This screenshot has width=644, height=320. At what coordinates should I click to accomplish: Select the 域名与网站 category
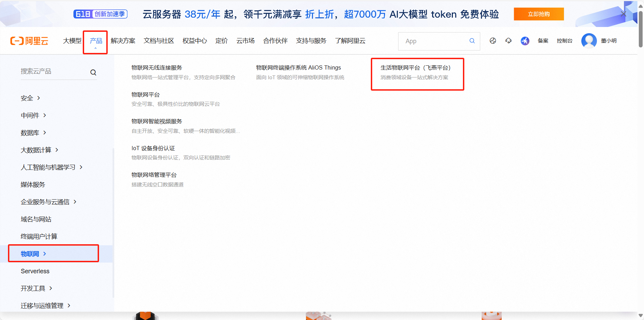(x=36, y=219)
